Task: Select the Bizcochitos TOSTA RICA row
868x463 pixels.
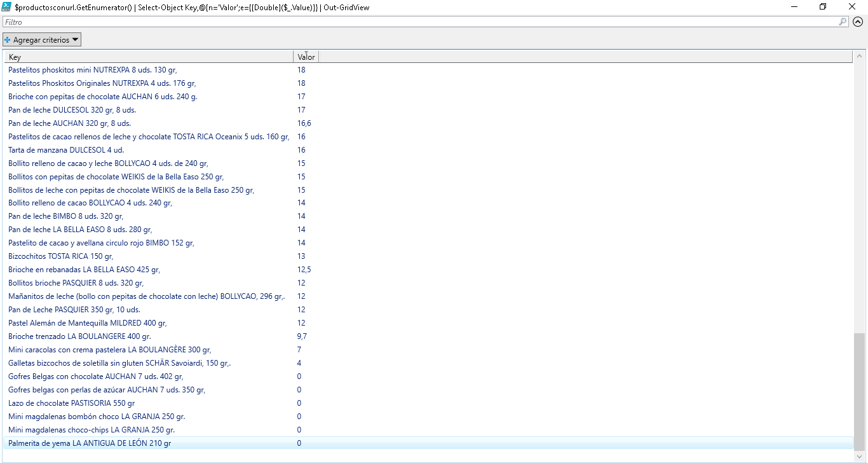Action: [60, 256]
